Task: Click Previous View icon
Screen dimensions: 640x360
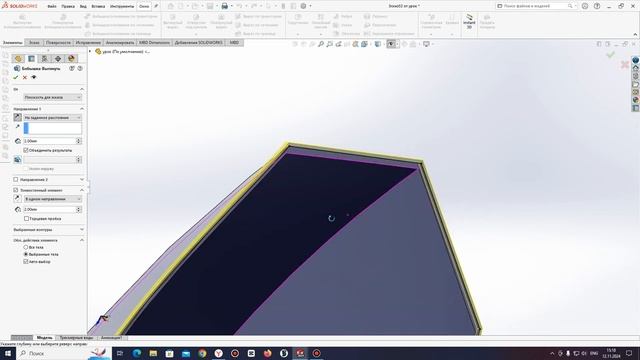Action: [x=339, y=44]
